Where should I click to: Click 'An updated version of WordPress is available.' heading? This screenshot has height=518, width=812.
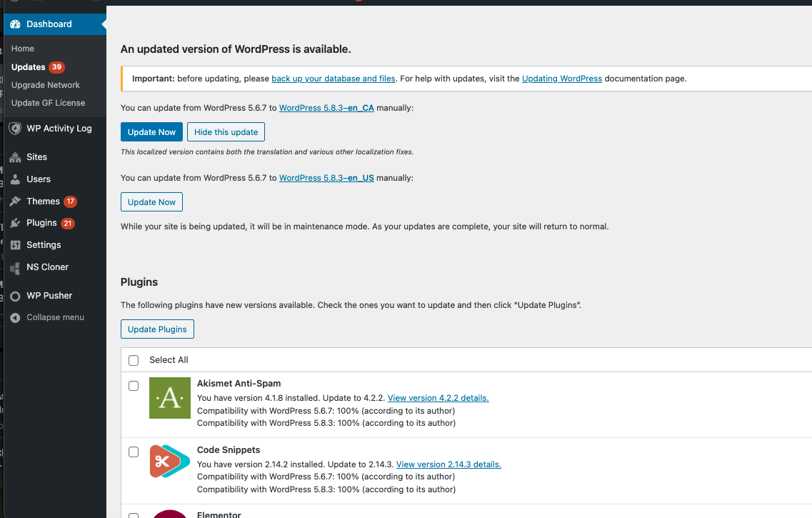tap(236, 49)
